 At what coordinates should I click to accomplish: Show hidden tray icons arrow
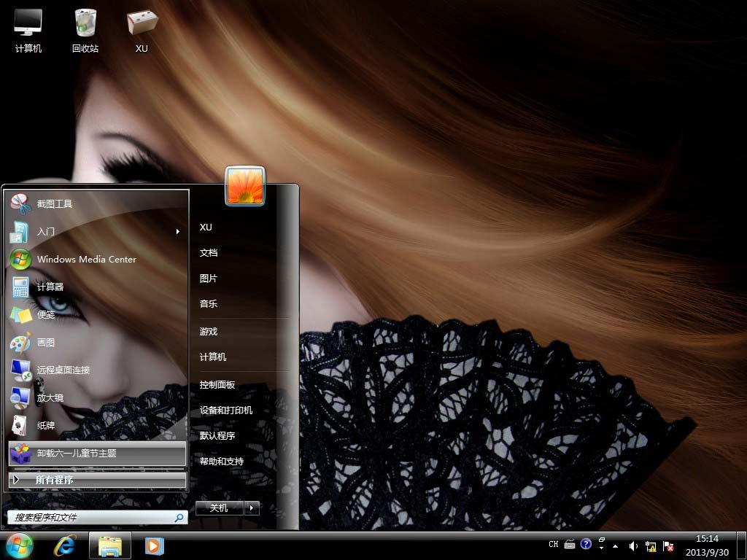615,545
